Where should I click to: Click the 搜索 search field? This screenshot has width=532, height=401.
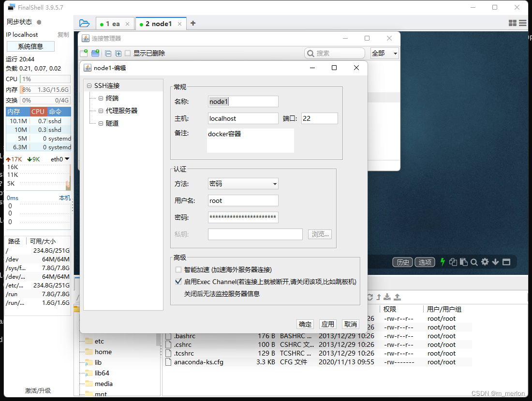pos(334,53)
